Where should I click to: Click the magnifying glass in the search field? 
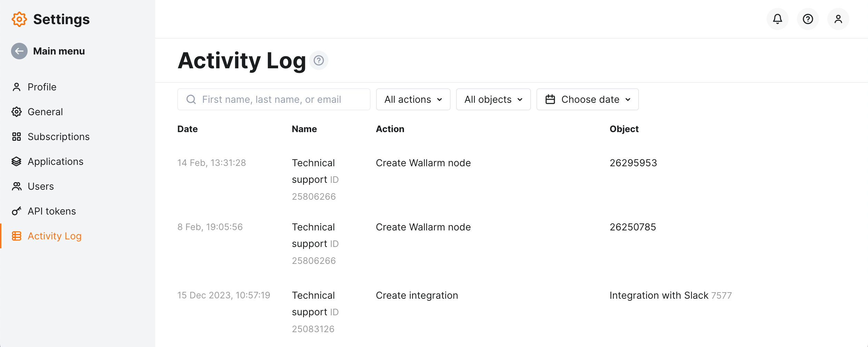(191, 99)
